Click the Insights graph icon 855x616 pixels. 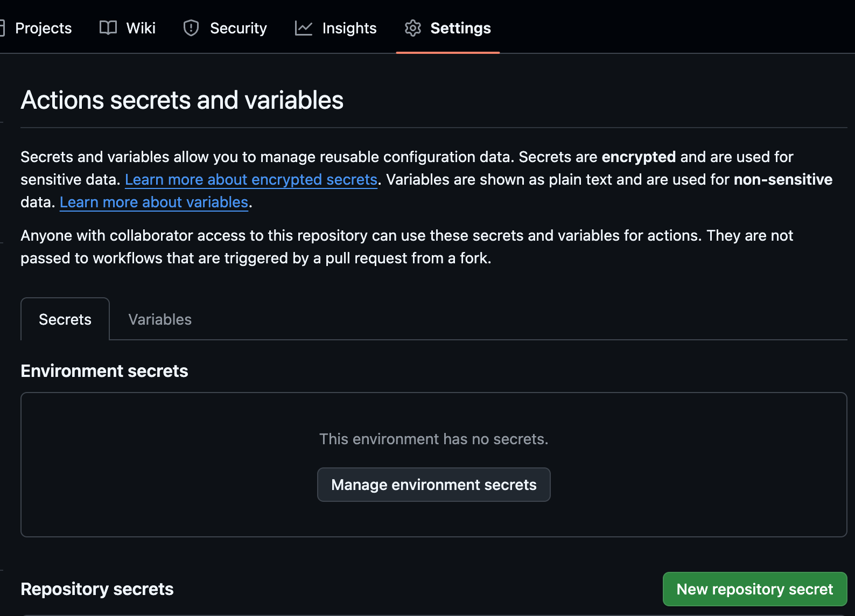click(304, 28)
